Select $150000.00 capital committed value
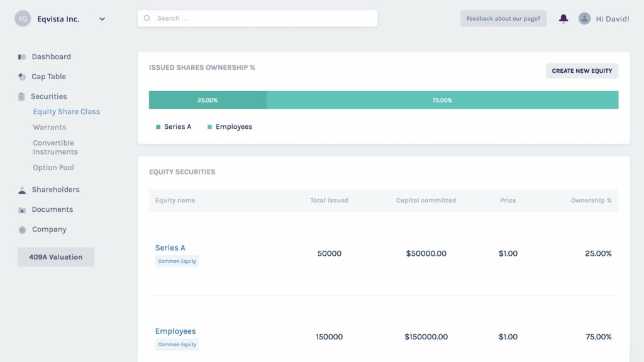This screenshot has width=644, height=362. click(426, 337)
